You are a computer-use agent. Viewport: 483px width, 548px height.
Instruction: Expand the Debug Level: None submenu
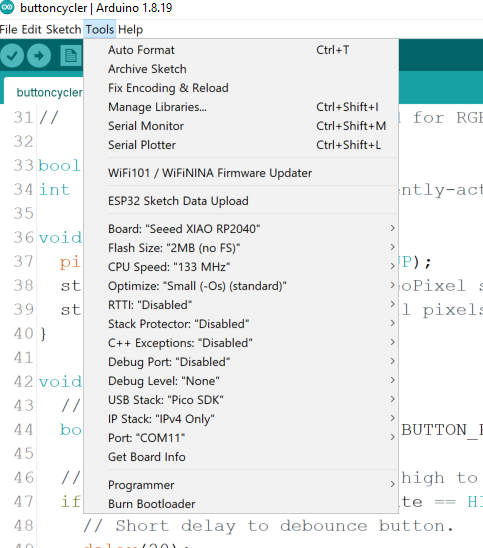[241, 381]
